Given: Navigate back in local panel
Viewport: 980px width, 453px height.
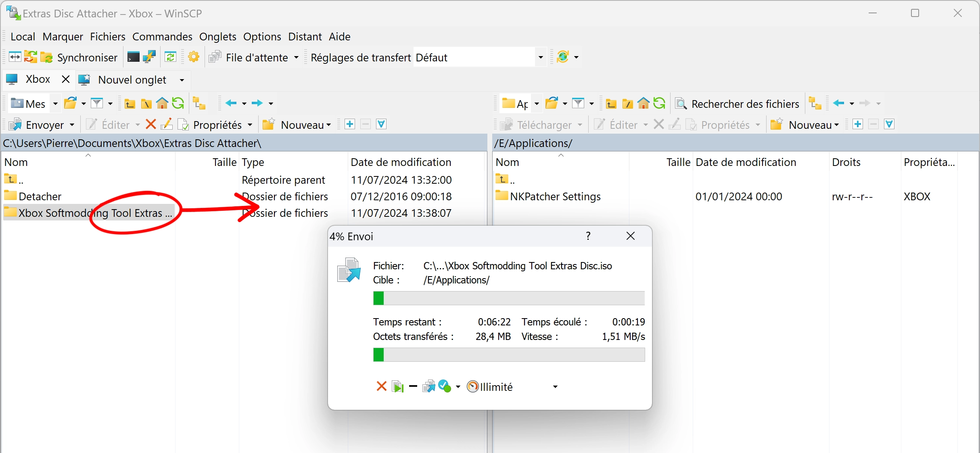Looking at the screenshot, I should click(231, 103).
